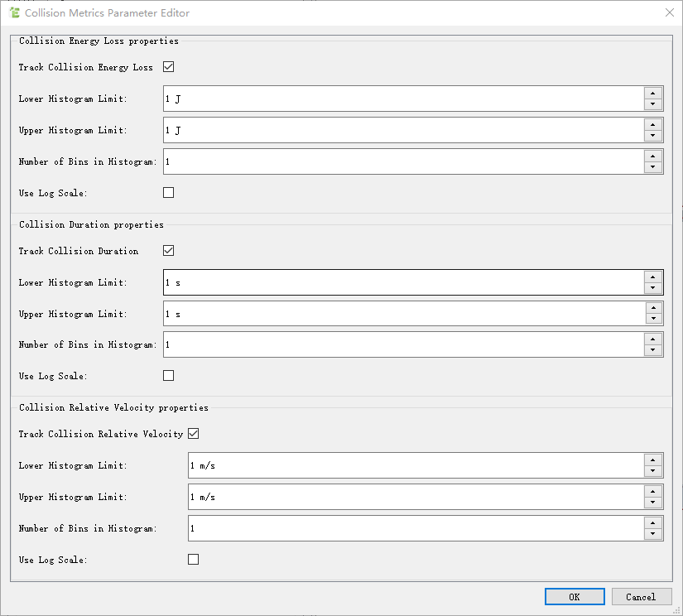Increase Relative Velocity Lower Limit with up arrow
683x616 pixels.
(653, 460)
